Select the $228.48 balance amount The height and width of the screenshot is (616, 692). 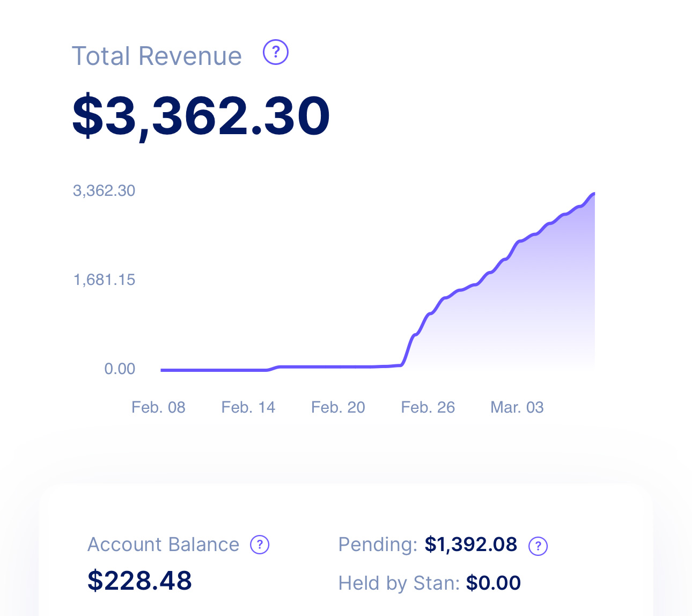139,580
